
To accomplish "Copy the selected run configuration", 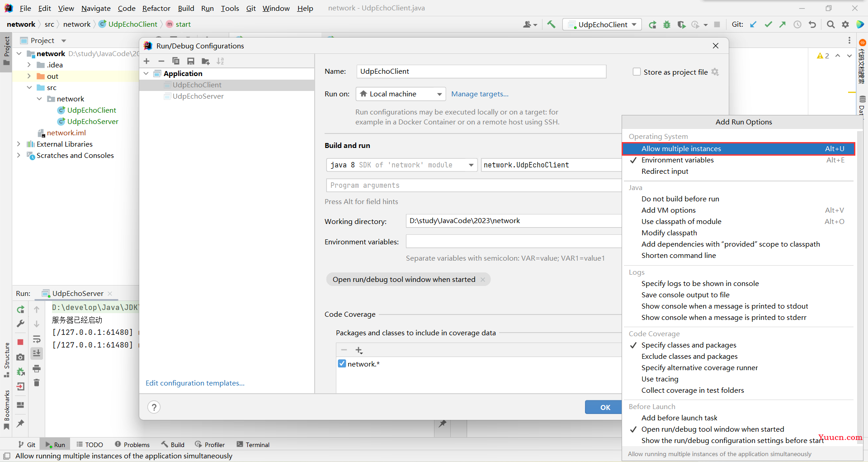I will [176, 61].
